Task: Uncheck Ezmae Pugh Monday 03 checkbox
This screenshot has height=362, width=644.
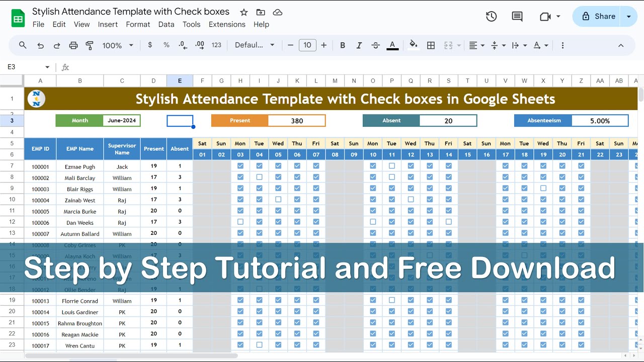Action: tap(240, 165)
